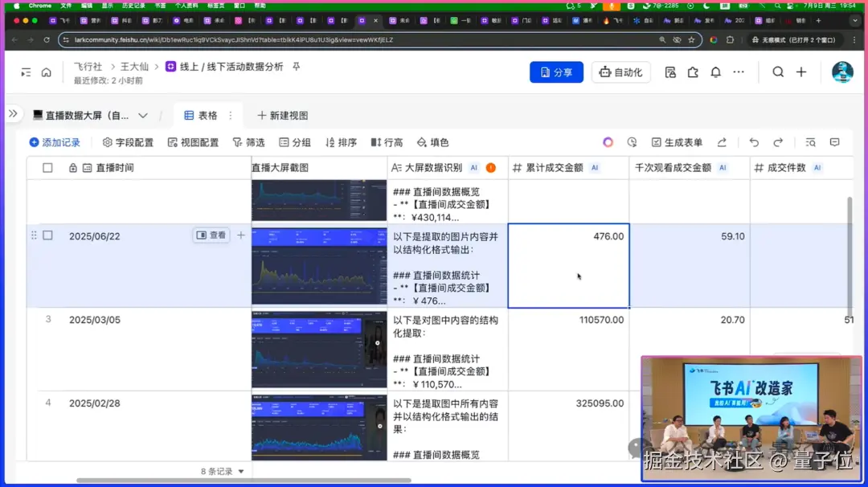Check the 2025/06/22 row checkbox
This screenshot has width=868, height=487.
coord(47,235)
